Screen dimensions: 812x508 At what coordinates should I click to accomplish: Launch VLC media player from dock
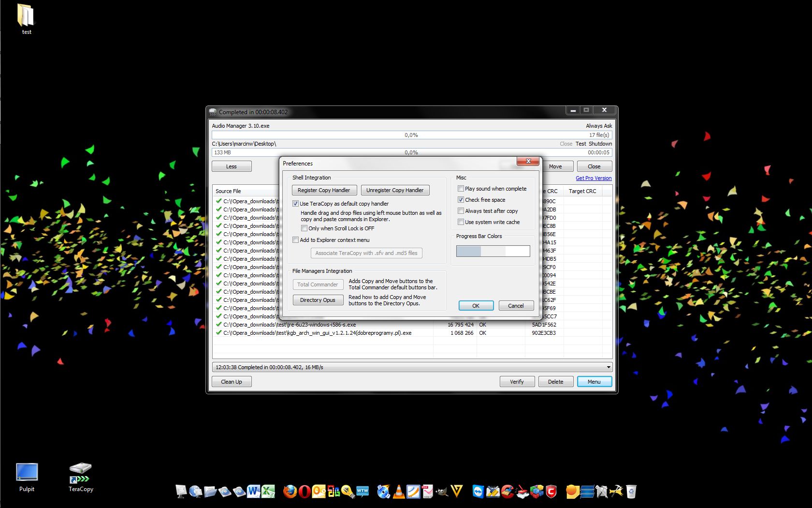click(x=399, y=492)
